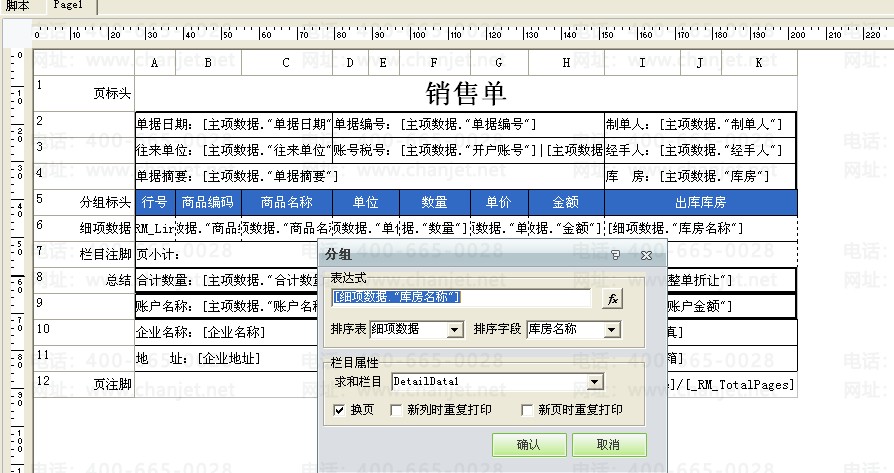Open the 排序字段 dropdown list
Image resolution: width=894 pixels, height=473 pixels.
coord(612,329)
